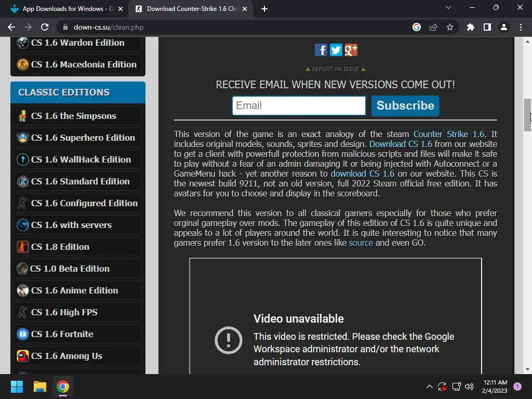Open File Explorer from the taskbar
532x399 pixels.
[x=39, y=387]
